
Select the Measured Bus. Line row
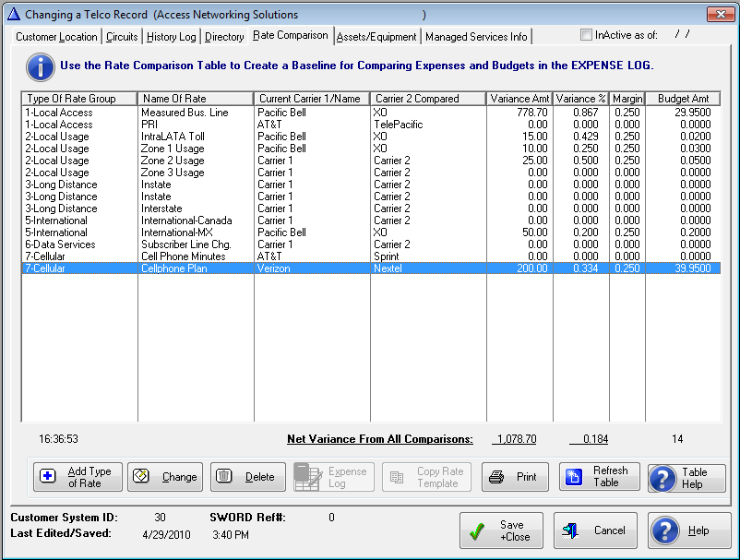click(371, 113)
